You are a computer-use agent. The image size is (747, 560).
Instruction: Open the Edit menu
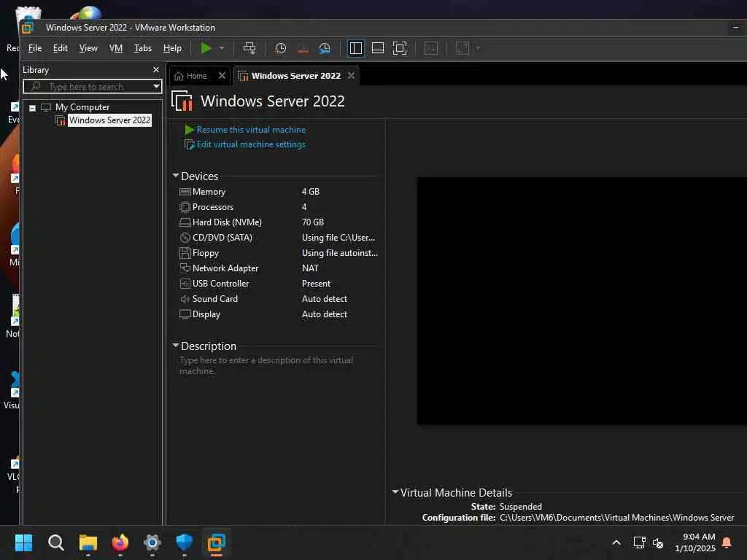61,48
